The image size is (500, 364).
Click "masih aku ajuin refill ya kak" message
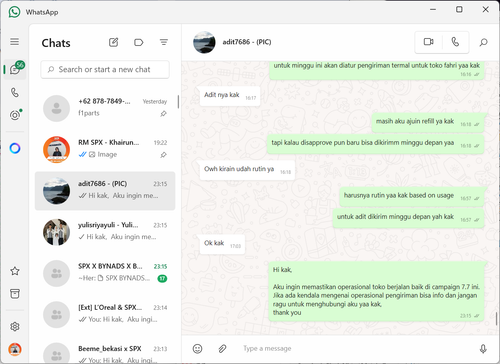click(428, 122)
